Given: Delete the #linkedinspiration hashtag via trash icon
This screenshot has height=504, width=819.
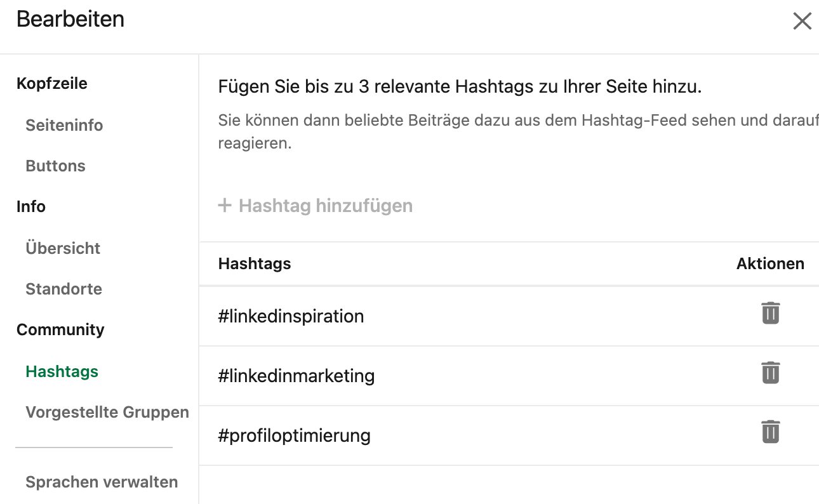Looking at the screenshot, I should pyautogui.click(x=770, y=314).
